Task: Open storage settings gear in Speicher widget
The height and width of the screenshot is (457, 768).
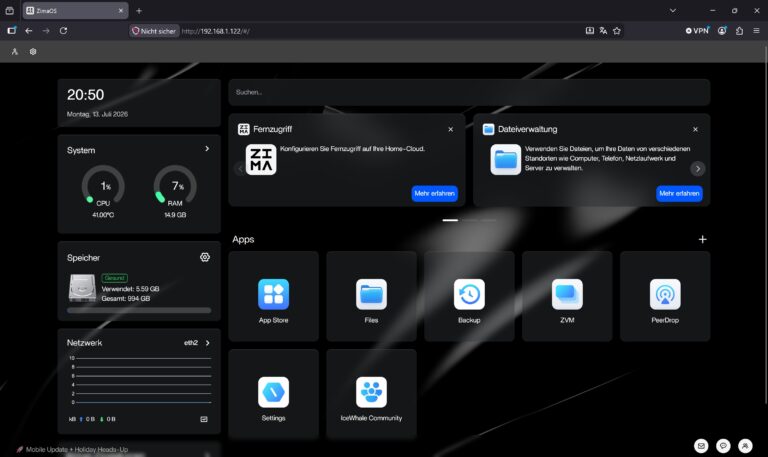Action: (205, 257)
